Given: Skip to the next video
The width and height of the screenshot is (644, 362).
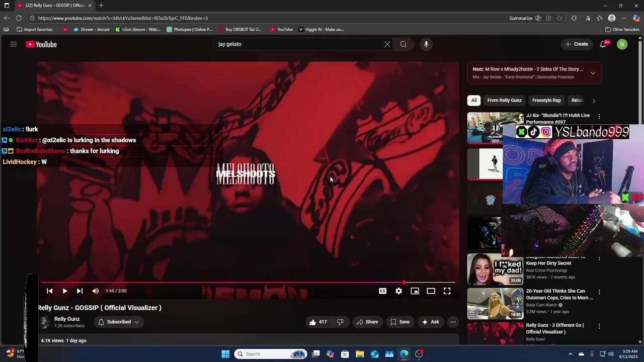Looking at the screenshot, I should [x=79, y=291].
